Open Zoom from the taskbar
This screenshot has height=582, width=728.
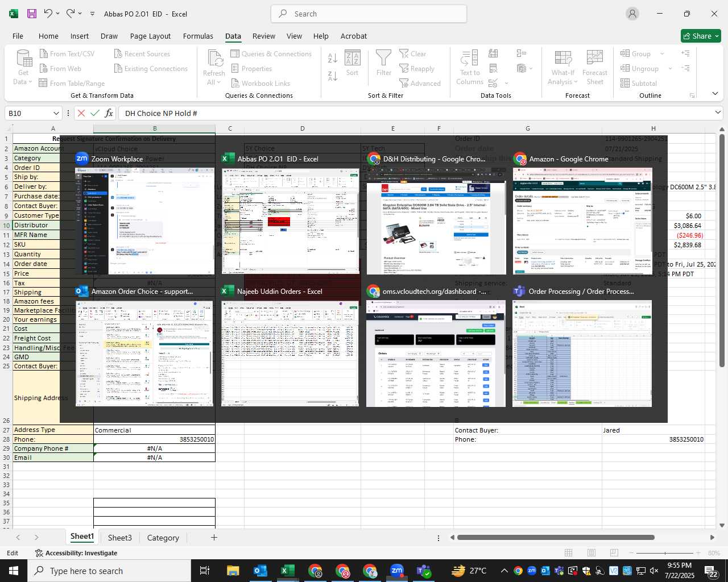pos(397,571)
